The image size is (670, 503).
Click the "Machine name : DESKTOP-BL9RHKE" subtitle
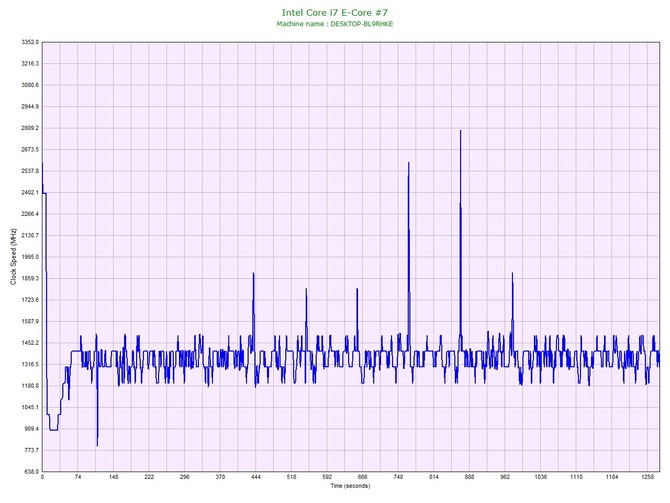[x=335, y=24]
